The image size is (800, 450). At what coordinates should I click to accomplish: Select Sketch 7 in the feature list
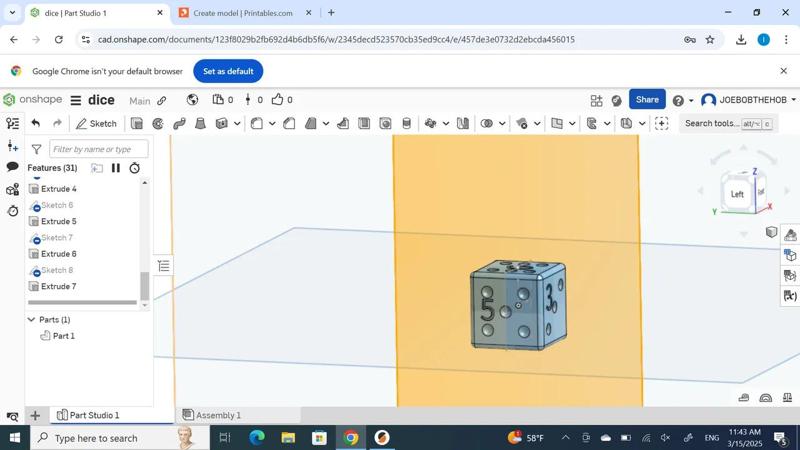pos(57,238)
